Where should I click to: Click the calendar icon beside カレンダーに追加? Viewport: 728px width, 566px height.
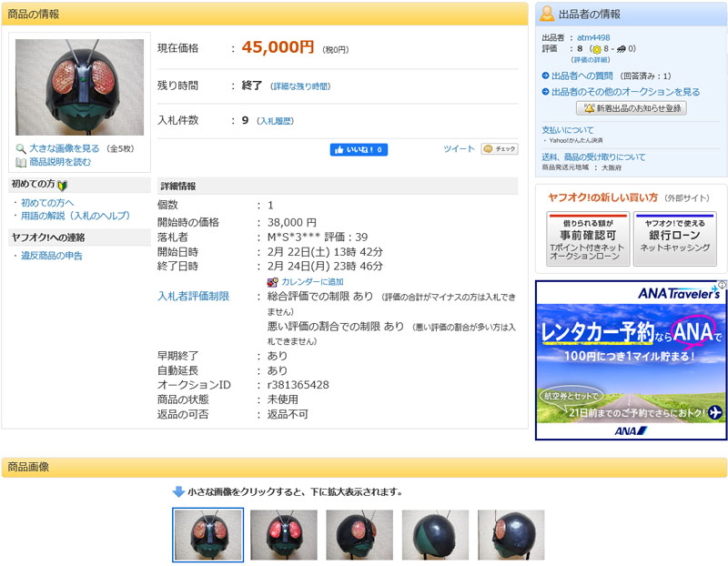[x=272, y=282]
